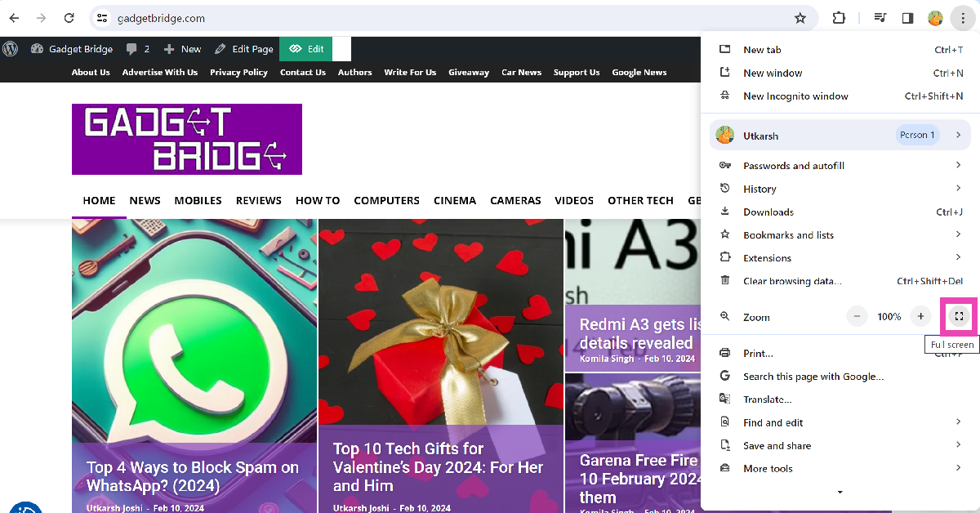Open Print from the Chrome menu
Screen dimensions: 980x513
(x=757, y=353)
